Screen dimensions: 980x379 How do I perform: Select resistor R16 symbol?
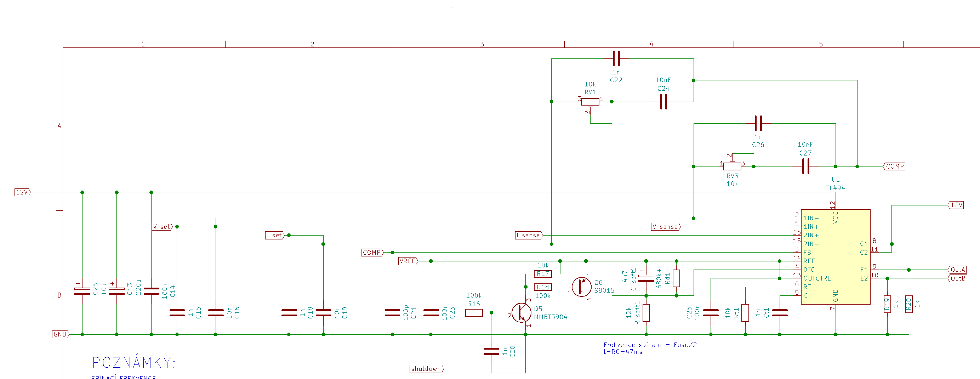click(474, 313)
